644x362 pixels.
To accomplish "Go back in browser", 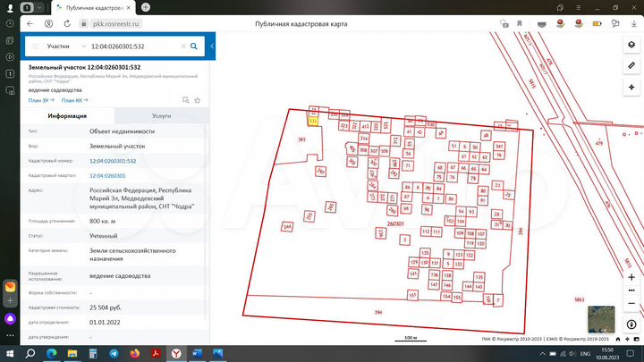I will point(30,24).
